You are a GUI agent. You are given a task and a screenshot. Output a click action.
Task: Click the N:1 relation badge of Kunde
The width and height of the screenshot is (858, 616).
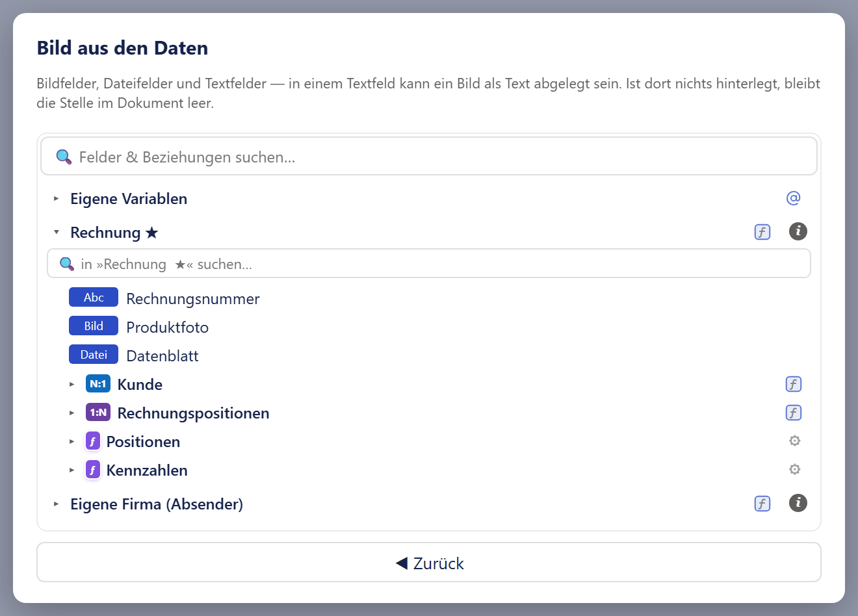click(x=98, y=384)
